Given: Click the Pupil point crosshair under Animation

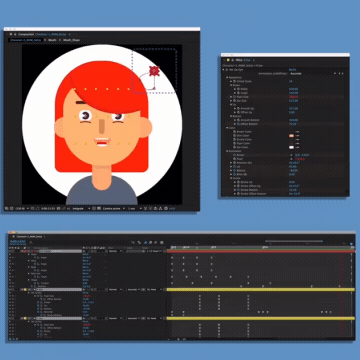Looking at the screenshot, I should click(291, 159).
